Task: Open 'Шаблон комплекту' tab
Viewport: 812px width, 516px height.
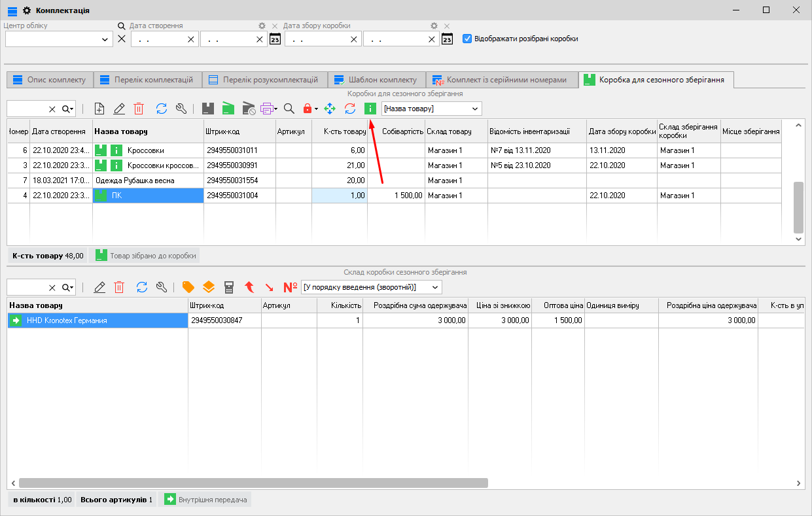Action: [376, 80]
